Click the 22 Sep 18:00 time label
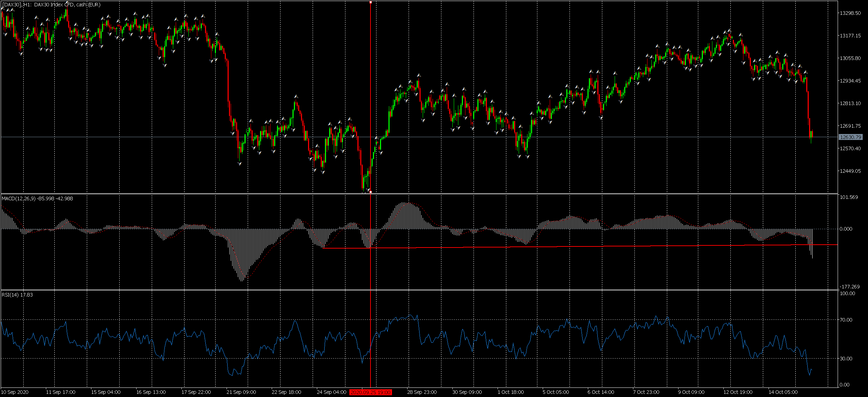 pyautogui.click(x=287, y=392)
